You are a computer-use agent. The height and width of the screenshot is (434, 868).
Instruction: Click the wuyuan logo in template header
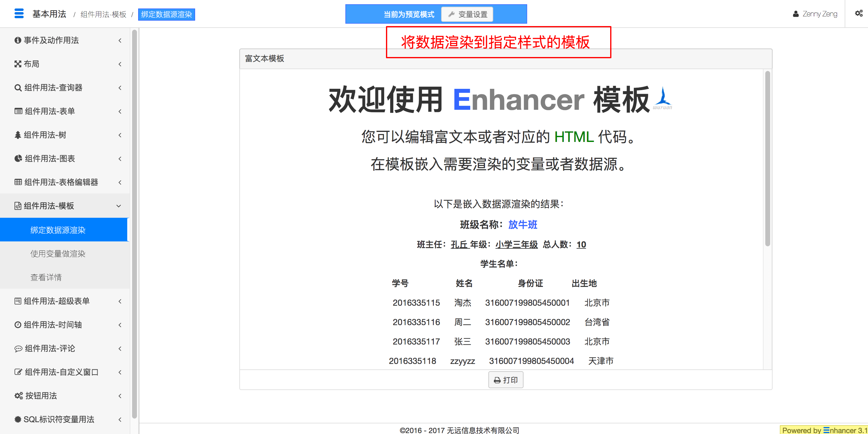pos(663,99)
